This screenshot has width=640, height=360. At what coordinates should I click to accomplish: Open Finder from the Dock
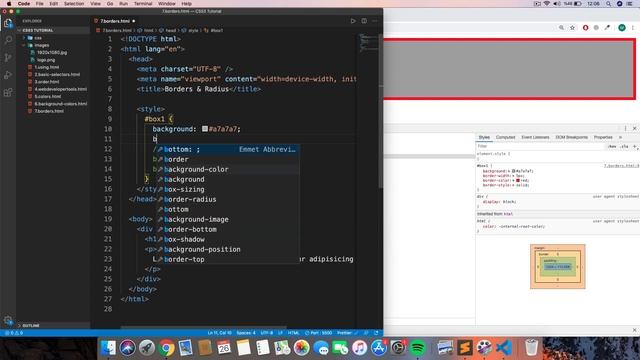(108, 348)
